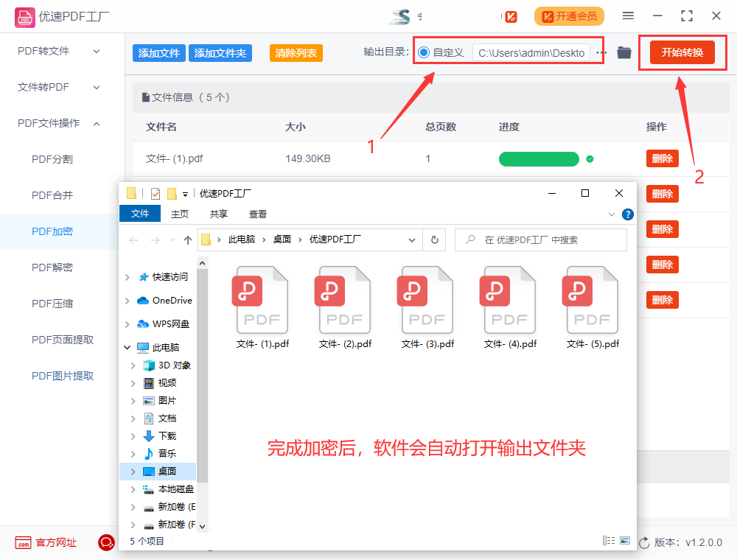Click the 开始转换 button
737x560 pixels.
(682, 52)
